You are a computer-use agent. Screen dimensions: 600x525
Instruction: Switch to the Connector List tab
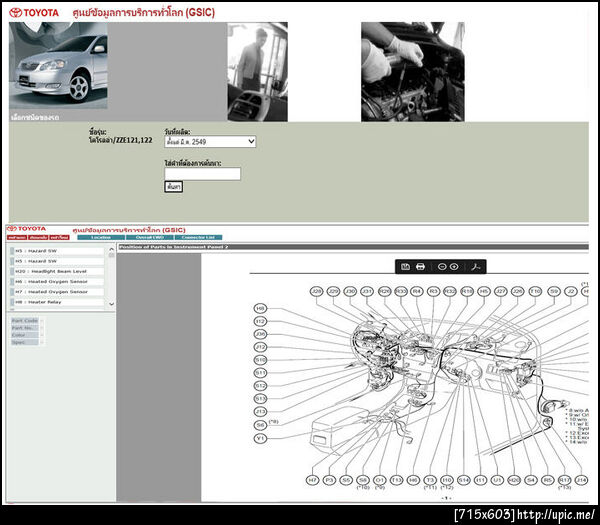point(198,238)
